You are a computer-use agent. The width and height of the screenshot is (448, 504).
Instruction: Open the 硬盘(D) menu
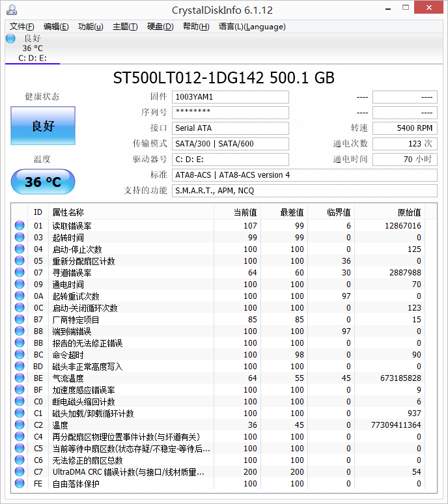tap(160, 27)
